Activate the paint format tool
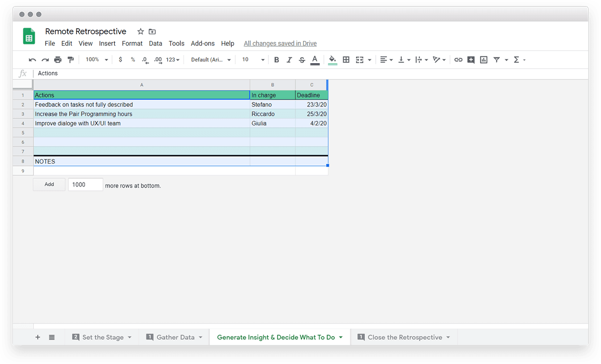The image size is (601, 364). tap(70, 60)
